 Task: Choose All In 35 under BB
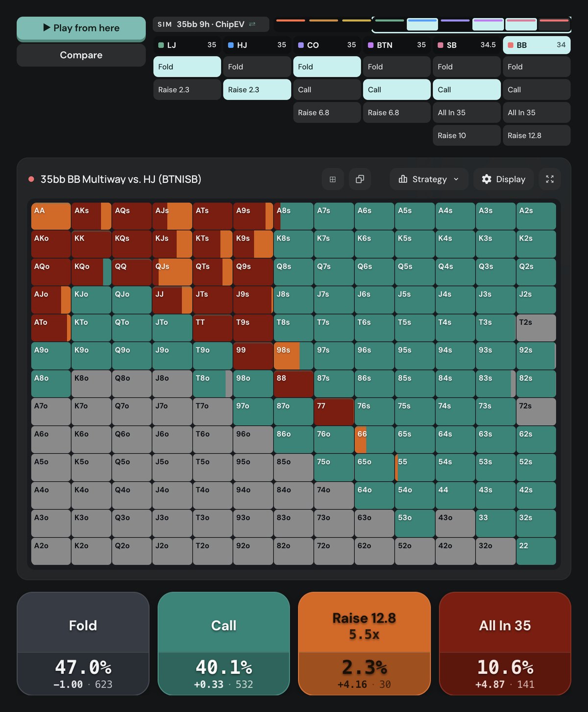point(537,113)
